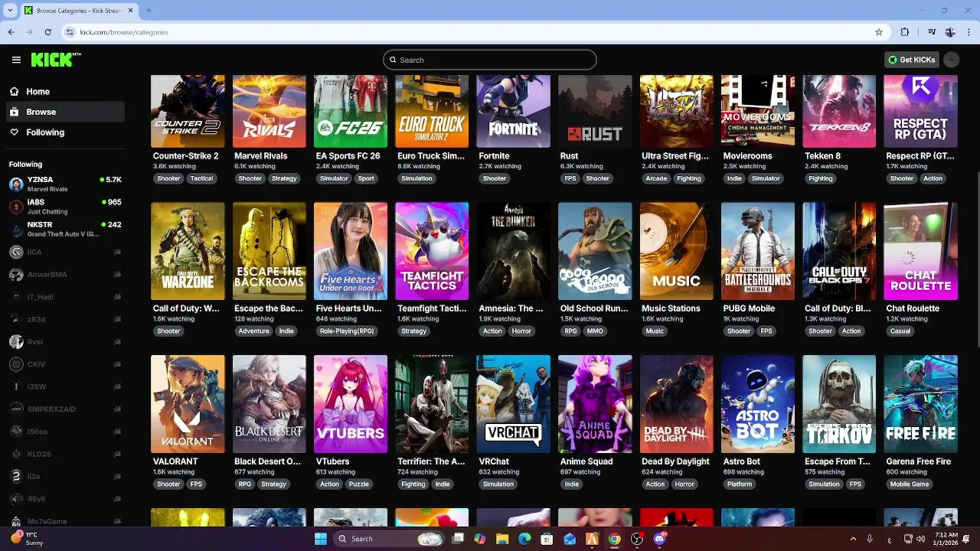
Task: Click Casual tag under Chat Roulette
Action: 900,331
